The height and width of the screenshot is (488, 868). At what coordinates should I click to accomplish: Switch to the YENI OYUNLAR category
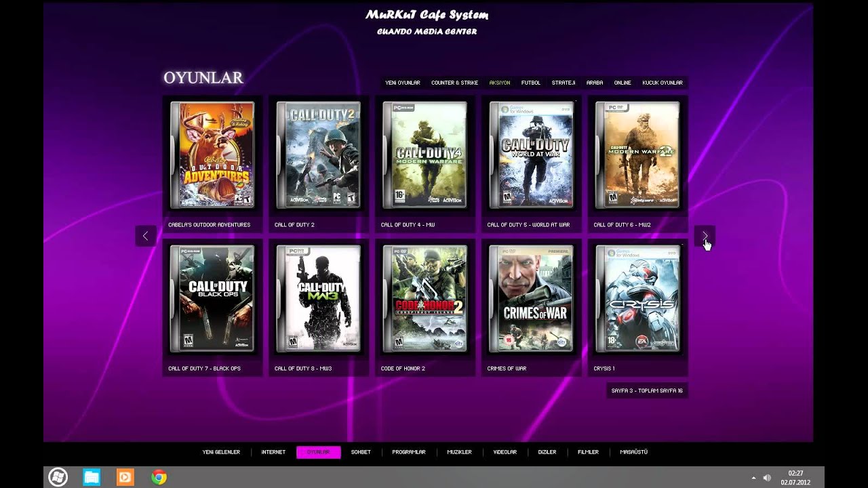(x=403, y=83)
